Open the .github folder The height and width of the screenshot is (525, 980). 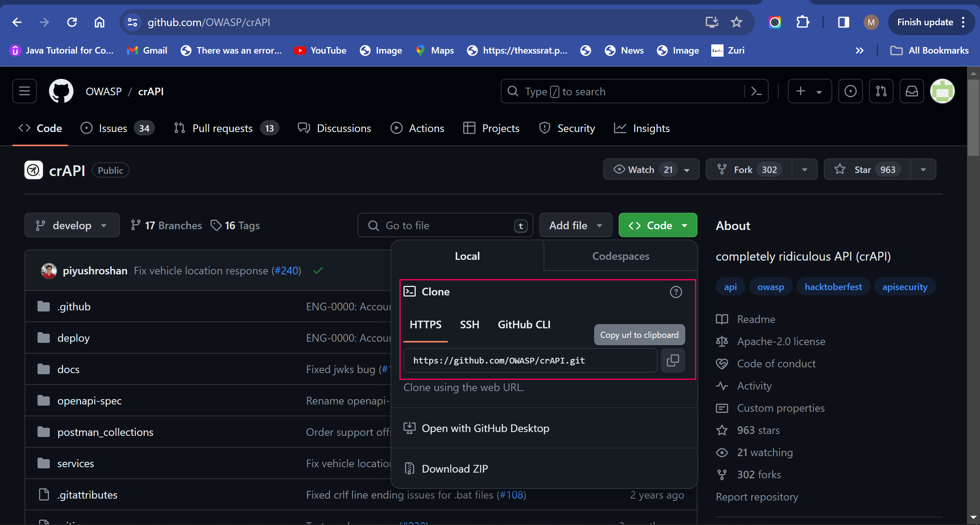(x=74, y=307)
